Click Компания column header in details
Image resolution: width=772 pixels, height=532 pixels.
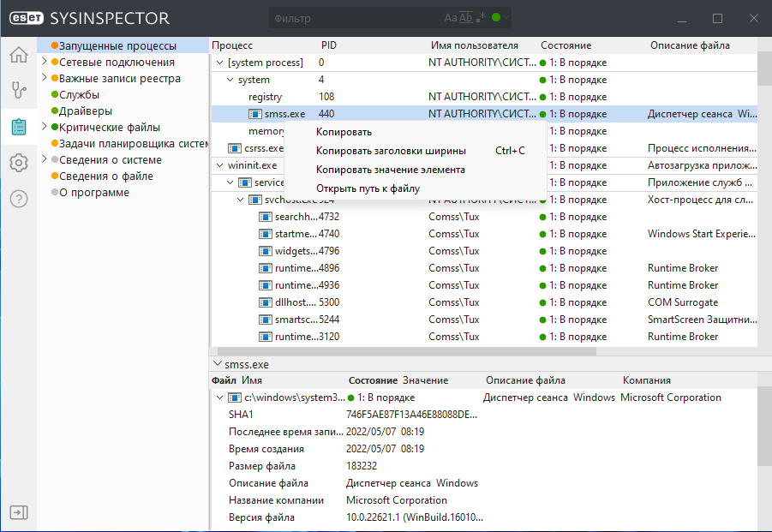point(646,380)
